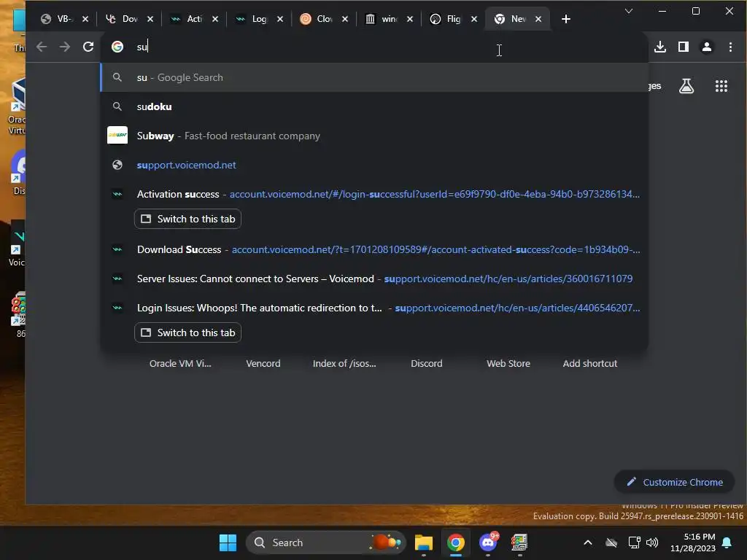Viewport: 747px width, 560px height.
Task: Click the taskbar Search box
Action: 325,542
